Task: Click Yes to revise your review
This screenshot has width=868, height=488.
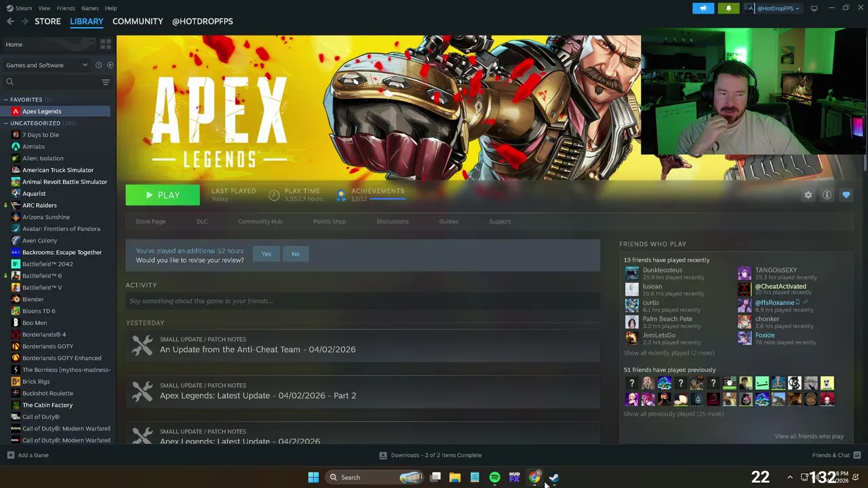Action: point(266,253)
